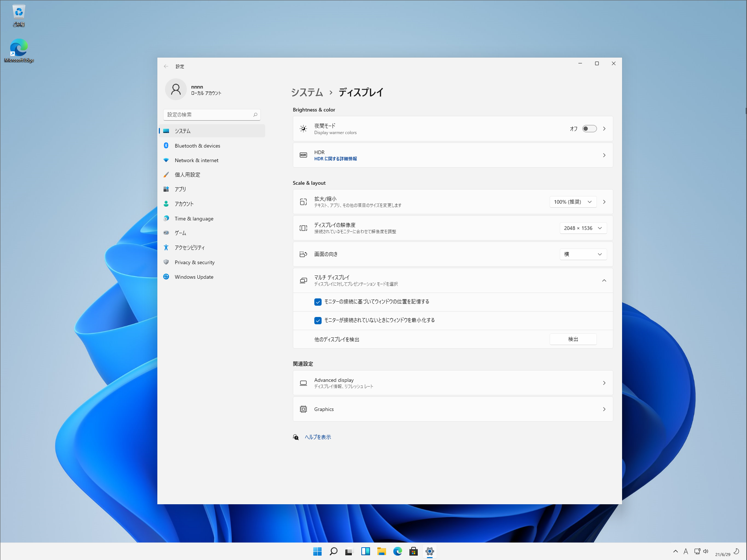747x560 pixels.
Task: Click the display resolution row icon
Action: (x=303, y=228)
